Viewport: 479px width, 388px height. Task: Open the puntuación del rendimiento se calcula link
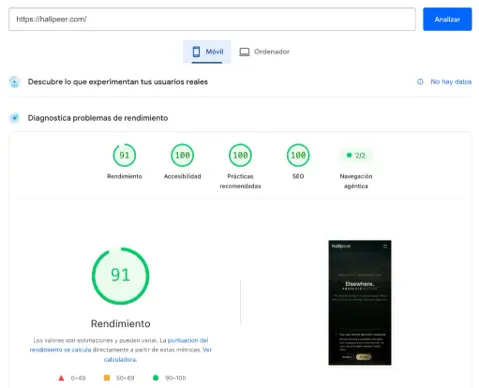click(x=119, y=345)
